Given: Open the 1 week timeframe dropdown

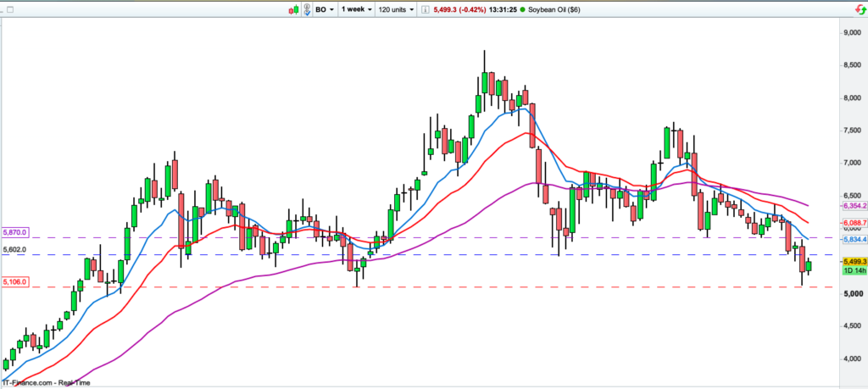Looking at the screenshot, I should tap(356, 9).
